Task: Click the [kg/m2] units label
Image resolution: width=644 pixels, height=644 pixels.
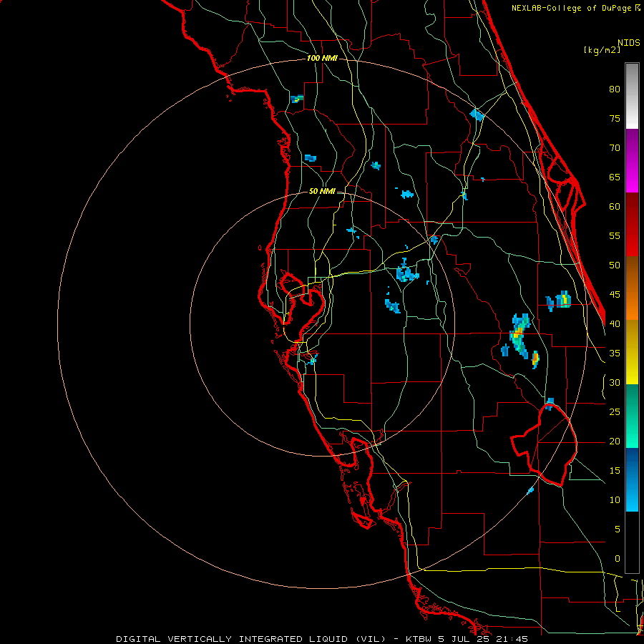Action: tap(602, 50)
